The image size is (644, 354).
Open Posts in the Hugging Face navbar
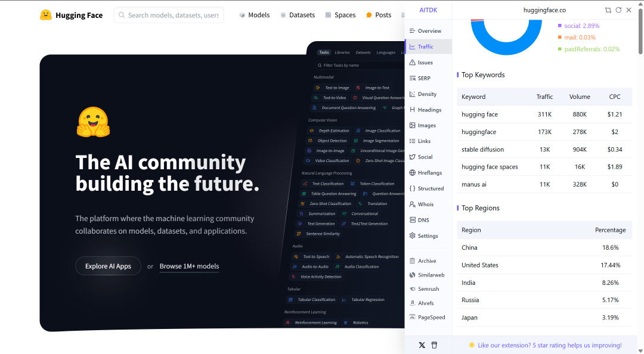379,15
